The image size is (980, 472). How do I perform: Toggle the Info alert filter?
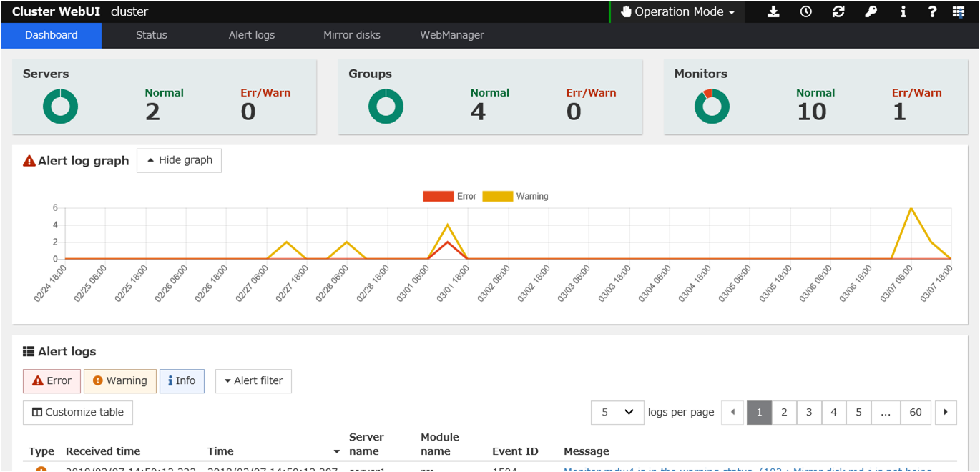182,381
